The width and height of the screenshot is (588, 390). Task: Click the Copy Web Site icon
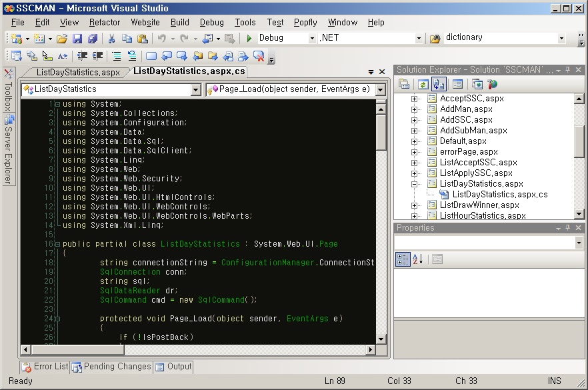(x=477, y=85)
